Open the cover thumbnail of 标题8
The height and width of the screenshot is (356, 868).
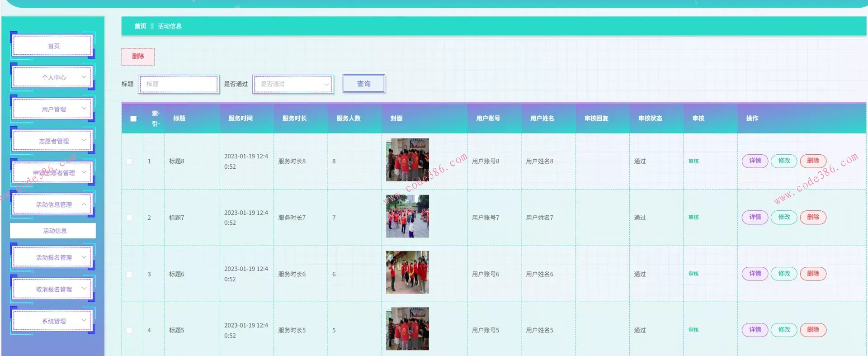coord(407,160)
